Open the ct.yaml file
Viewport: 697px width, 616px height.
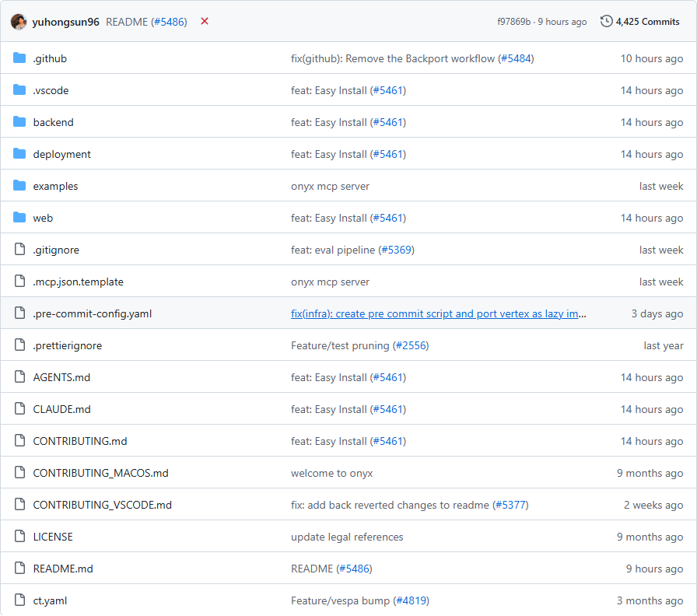[50, 600]
